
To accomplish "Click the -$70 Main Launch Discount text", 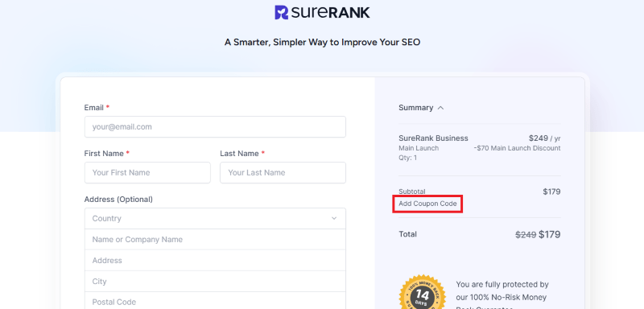I will point(517,148).
